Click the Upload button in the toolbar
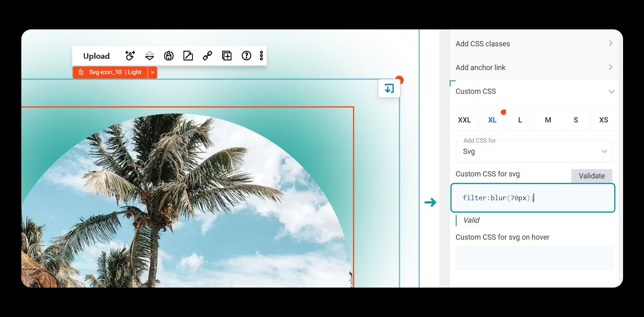This screenshot has width=644, height=317. 96,56
